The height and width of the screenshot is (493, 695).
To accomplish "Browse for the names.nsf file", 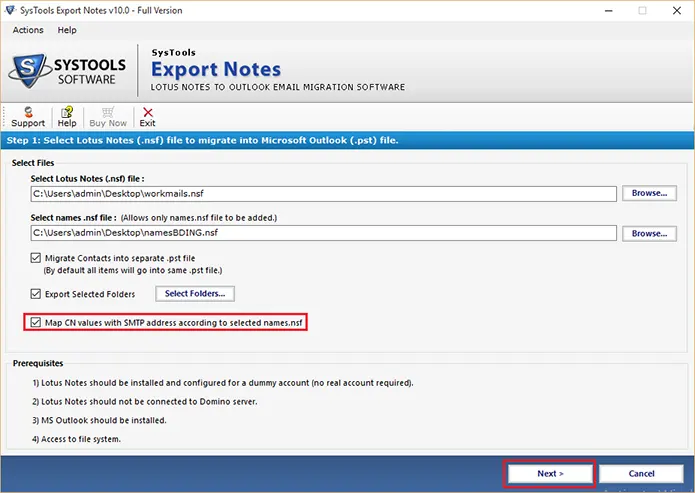I will point(649,233).
